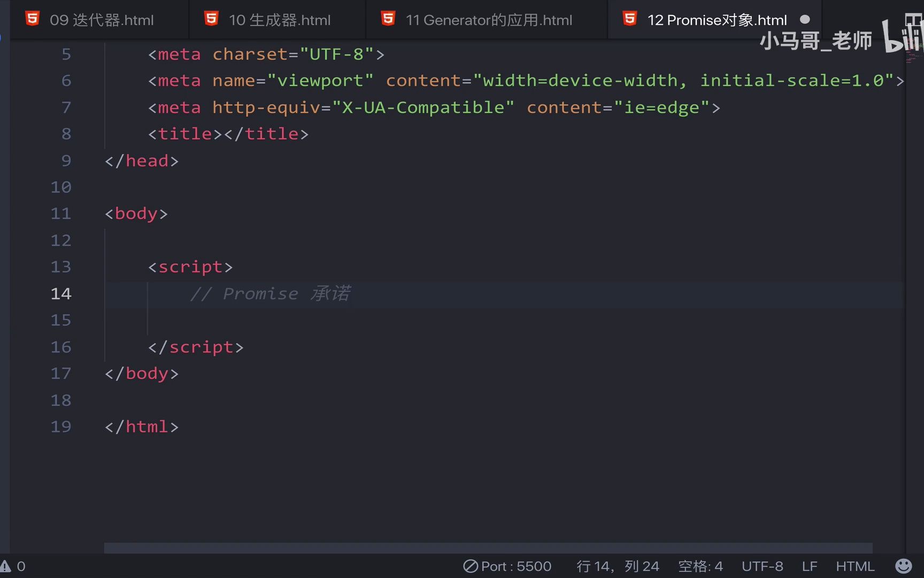Click the opening script tag on line 13
924x578 pixels.
point(190,267)
